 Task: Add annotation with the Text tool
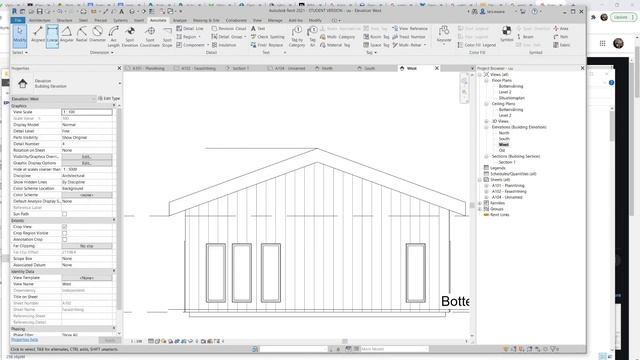[x=258, y=29]
